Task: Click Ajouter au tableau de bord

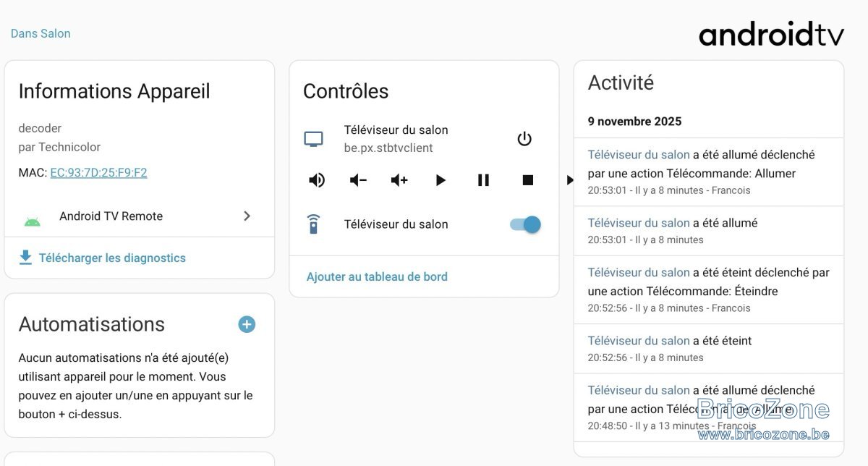Action: (x=377, y=276)
